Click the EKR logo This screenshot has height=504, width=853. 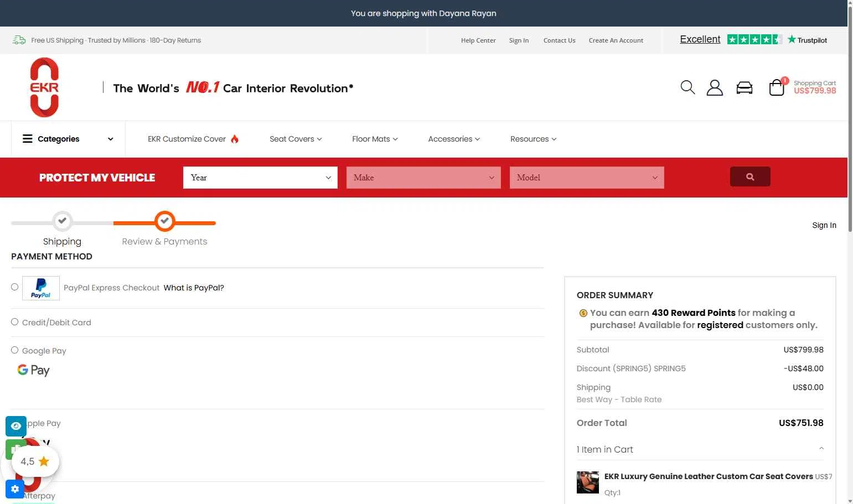point(44,87)
